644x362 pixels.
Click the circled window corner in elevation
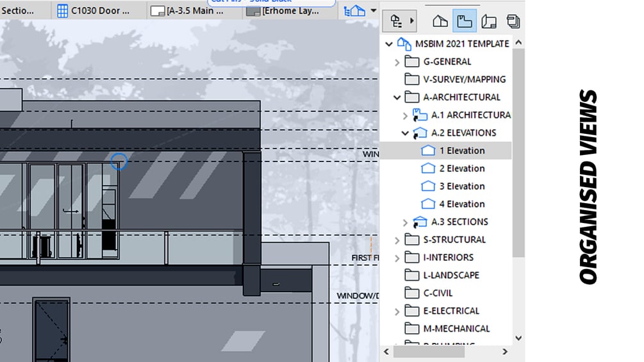click(x=119, y=161)
